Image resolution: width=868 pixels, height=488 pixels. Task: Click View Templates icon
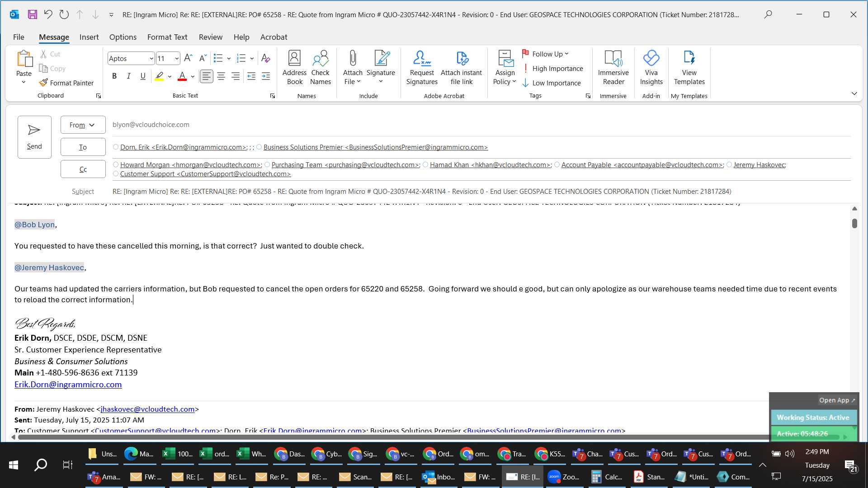pyautogui.click(x=689, y=68)
